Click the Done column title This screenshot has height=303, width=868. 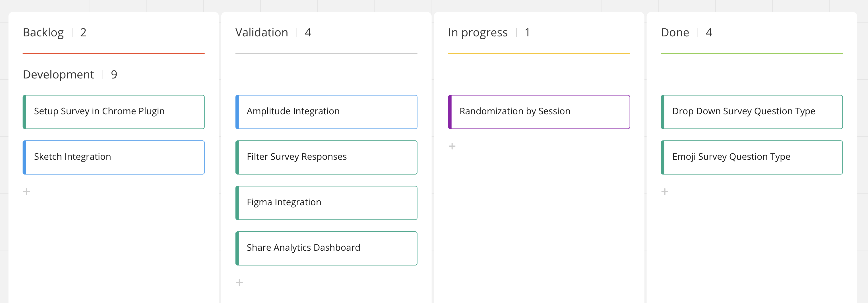675,33
